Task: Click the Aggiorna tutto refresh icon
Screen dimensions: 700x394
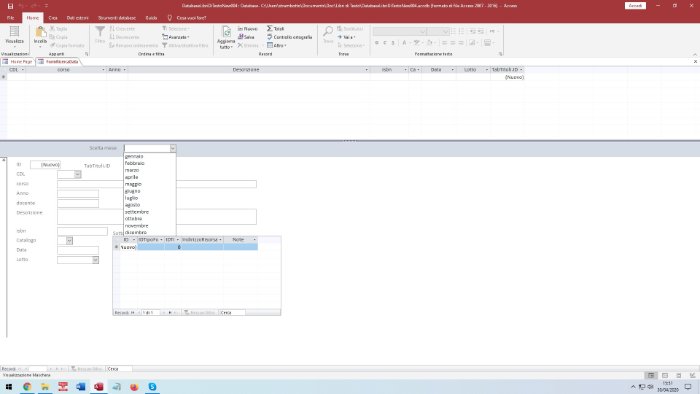Action: (226, 33)
